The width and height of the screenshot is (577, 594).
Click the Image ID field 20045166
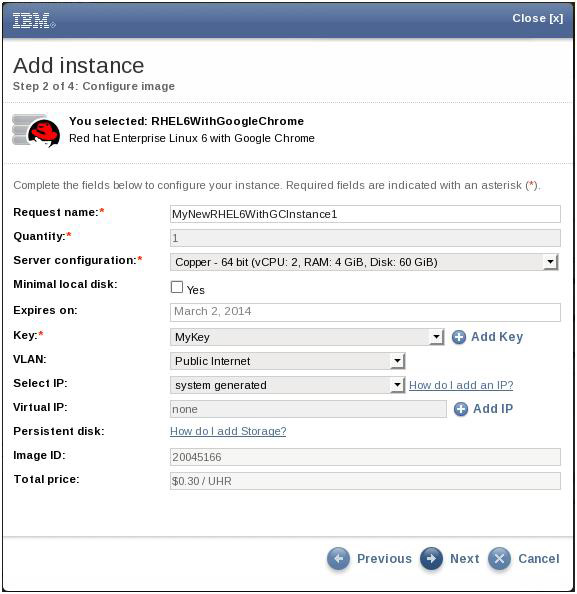pos(365,457)
